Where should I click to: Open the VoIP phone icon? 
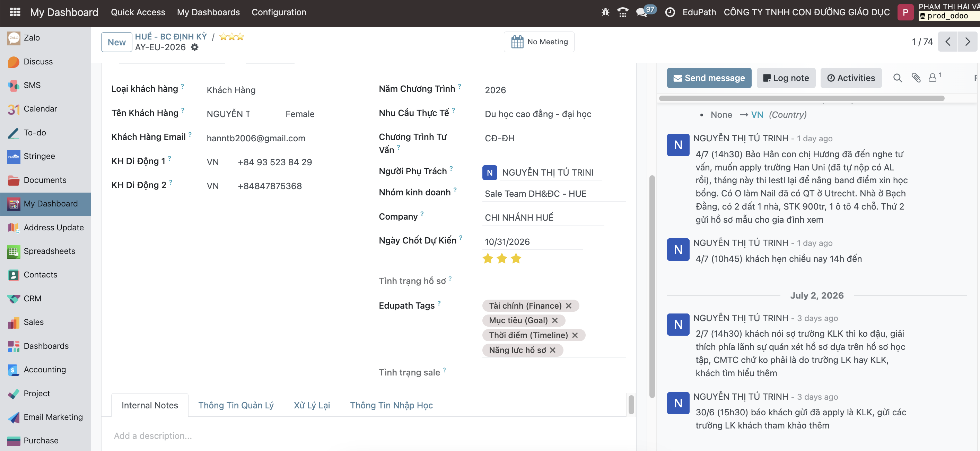point(623,12)
